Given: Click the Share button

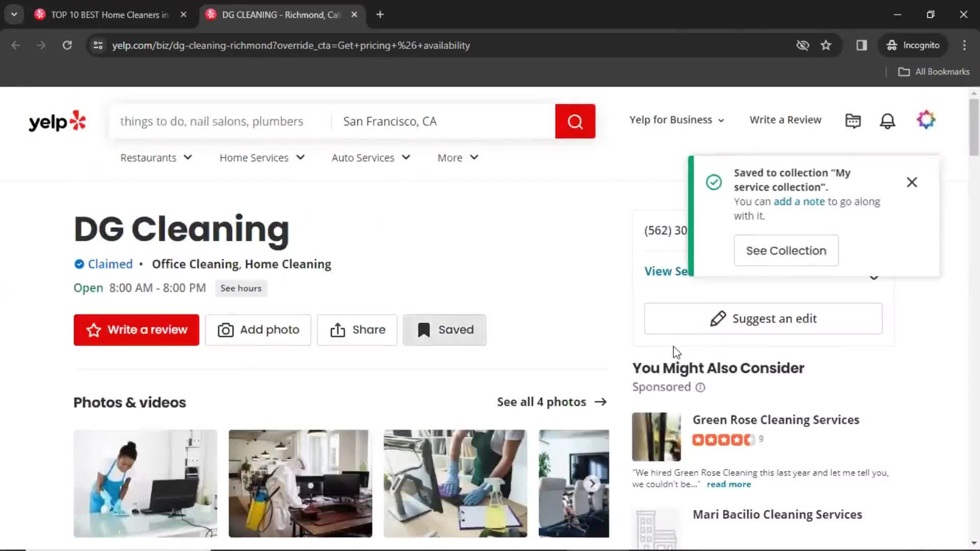Looking at the screenshot, I should (357, 330).
